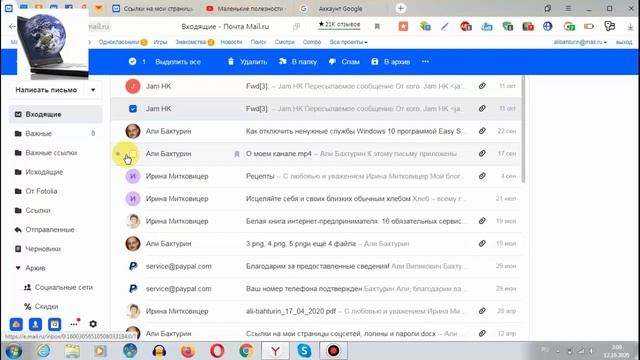This screenshot has height=360, width=640.
Task: Tick the checkbox for О моем канале mp4 letter
Action: point(133,153)
